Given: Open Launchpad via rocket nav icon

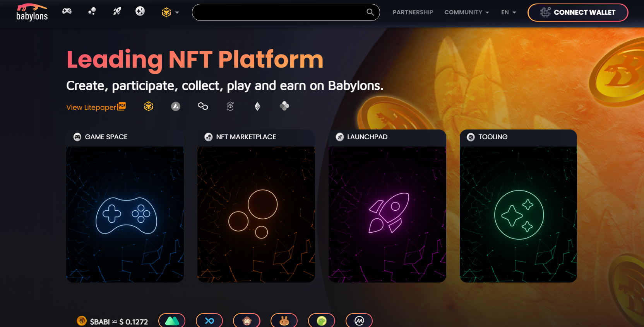Looking at the screenshot, I should click(117, 11).
